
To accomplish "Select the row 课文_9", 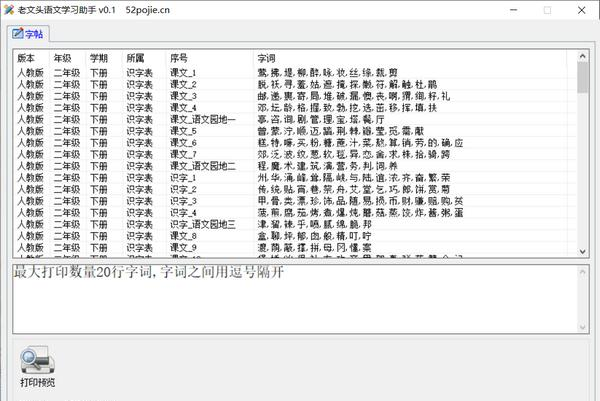I will [x=295, y=248].
